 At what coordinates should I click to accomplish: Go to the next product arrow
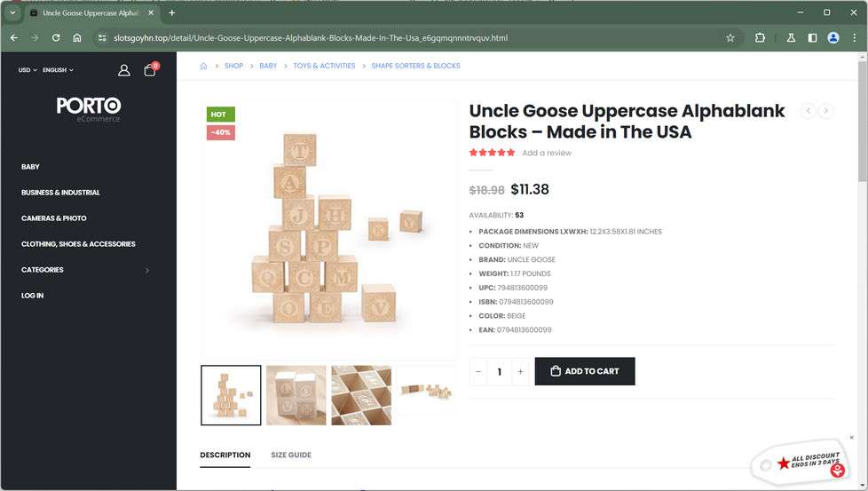[x=825, y=111]
